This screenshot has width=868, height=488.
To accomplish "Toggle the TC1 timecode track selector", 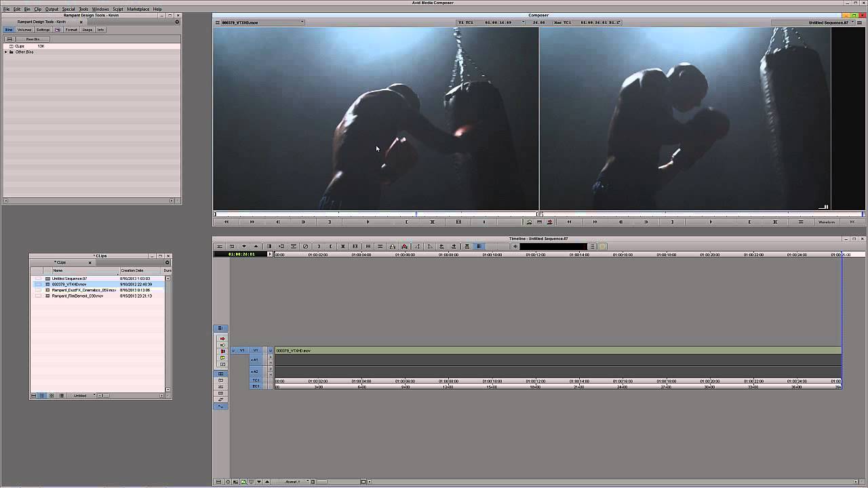I will (256, 380).
